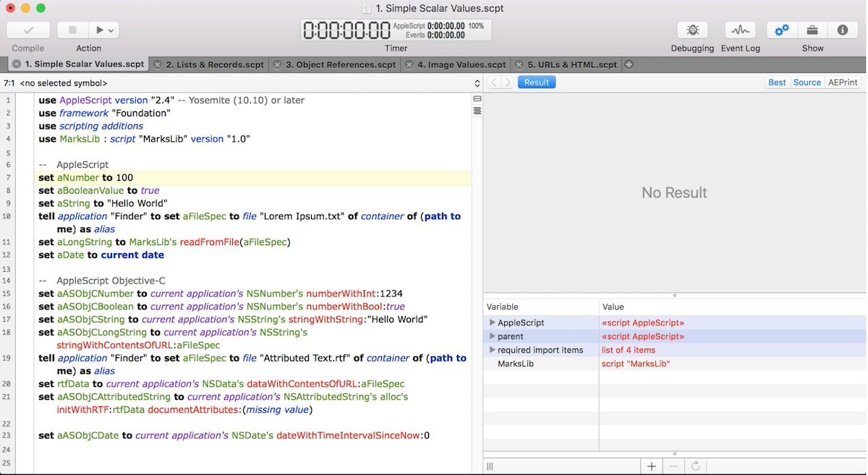Switch to the 5. URLs & HTML.scpt tab
Image resolution: width=868 pixels, height=475 pixels.
click(572, 64)
